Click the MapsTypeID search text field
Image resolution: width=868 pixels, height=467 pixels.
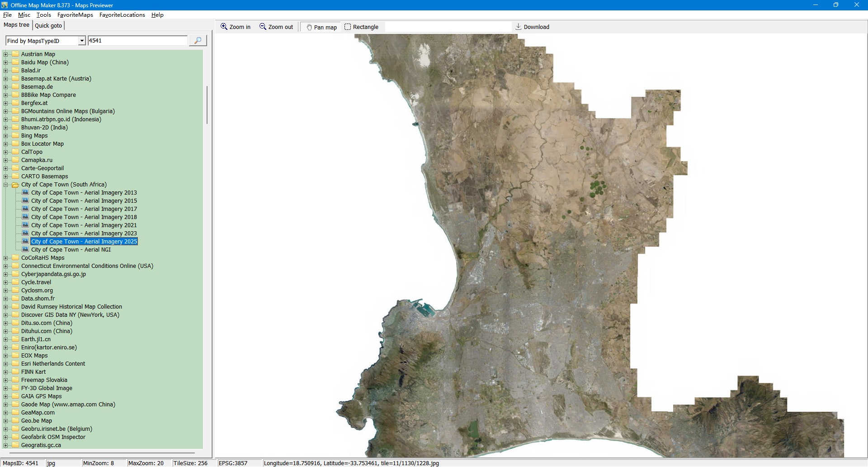[137, 41]
